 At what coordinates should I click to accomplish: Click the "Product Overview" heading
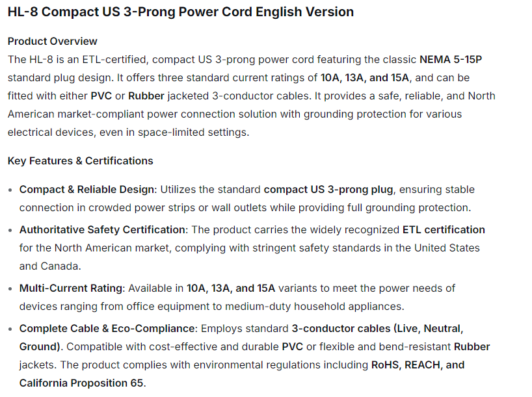click(53, 41)
